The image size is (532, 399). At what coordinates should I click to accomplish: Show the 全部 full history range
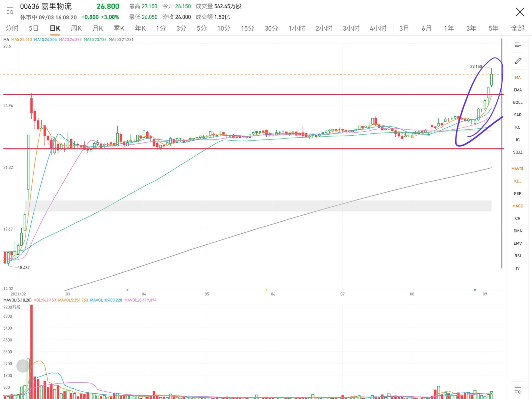[x=518, y=28]
